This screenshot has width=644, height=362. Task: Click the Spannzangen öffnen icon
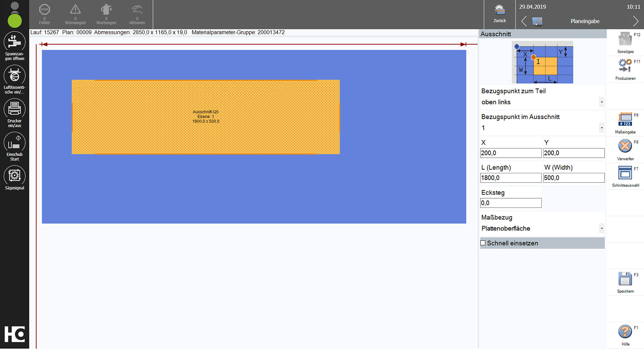(14, 42)
